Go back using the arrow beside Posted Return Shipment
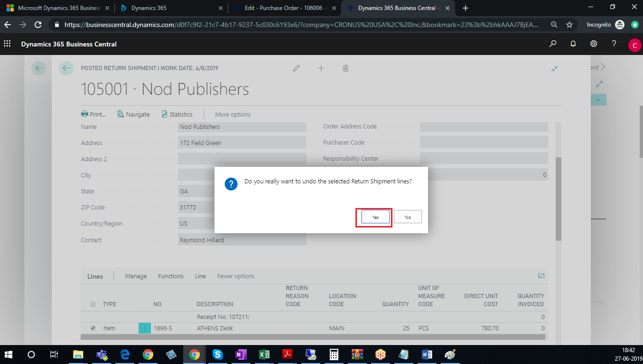The height and width of the screenshot is (364, 643). click(66, 68)
